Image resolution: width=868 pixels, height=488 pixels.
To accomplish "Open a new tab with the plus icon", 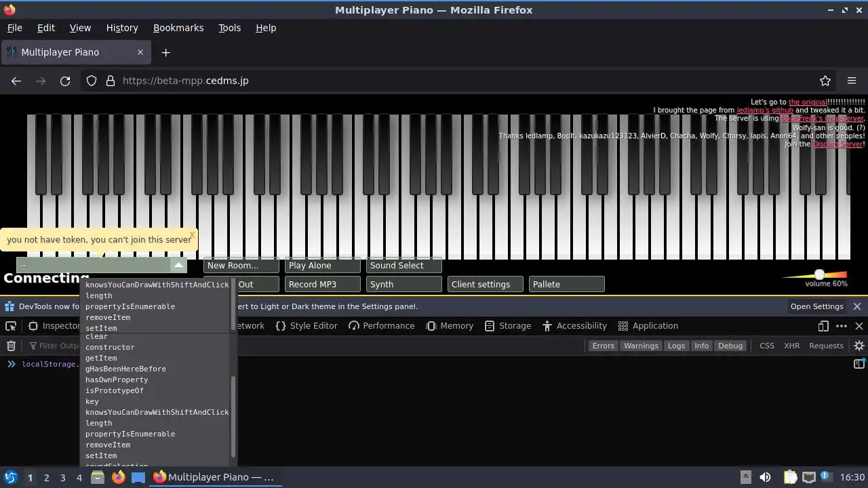I will point(165,52).
